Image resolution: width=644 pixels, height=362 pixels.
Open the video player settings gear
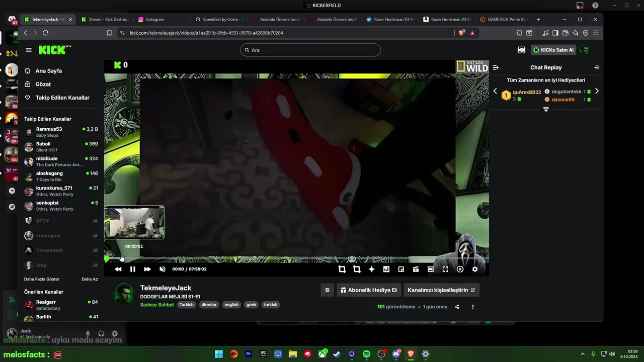475,269
